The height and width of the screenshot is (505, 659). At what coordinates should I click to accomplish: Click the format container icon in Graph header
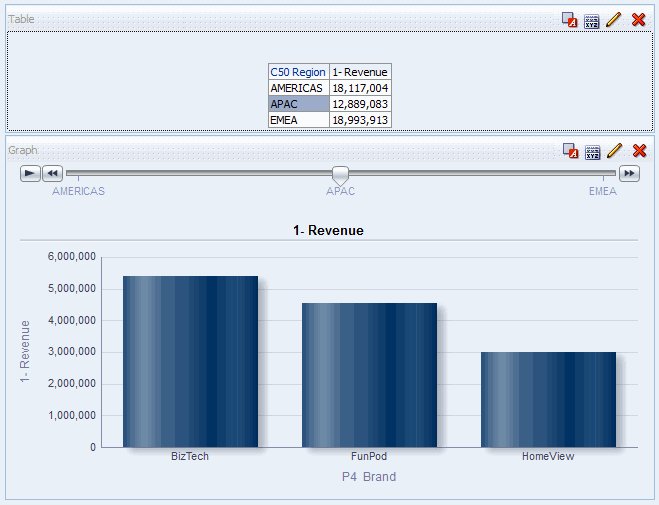point(570,151)
